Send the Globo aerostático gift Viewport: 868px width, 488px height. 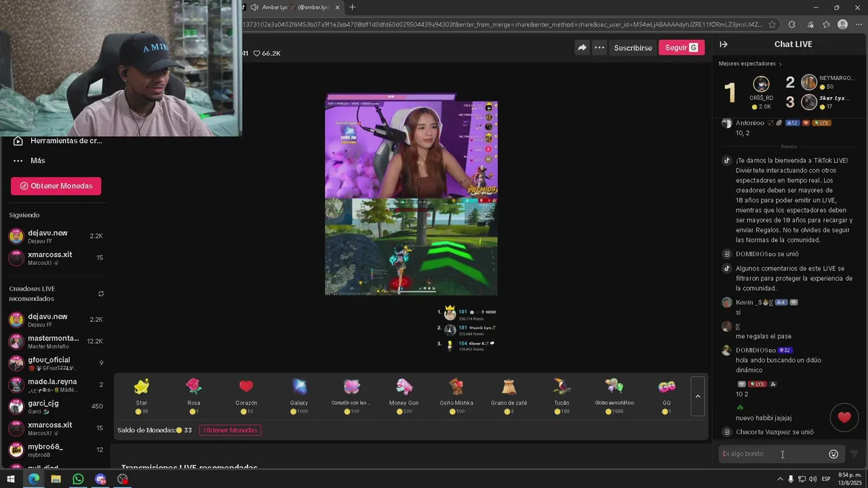[x=614, y=396]
